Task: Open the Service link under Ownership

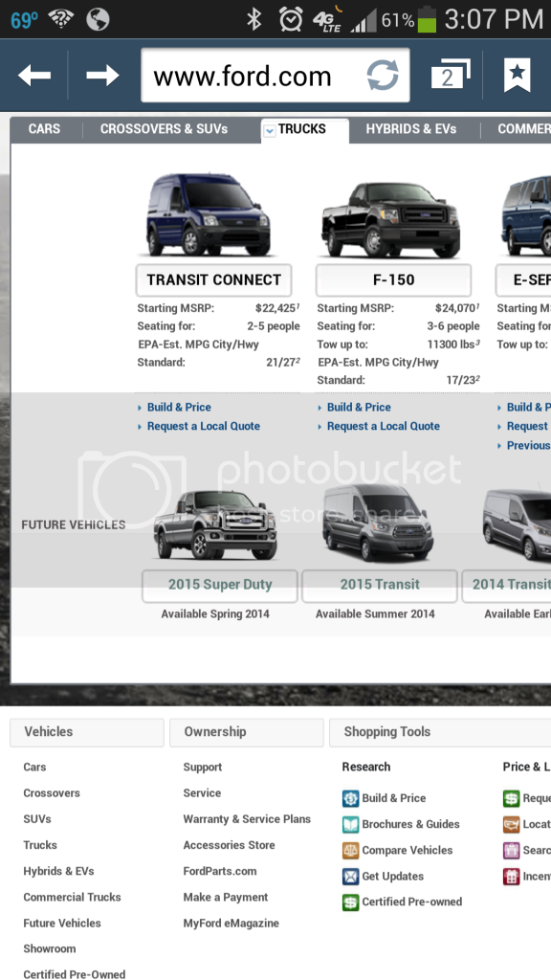Action: (202, 793)
